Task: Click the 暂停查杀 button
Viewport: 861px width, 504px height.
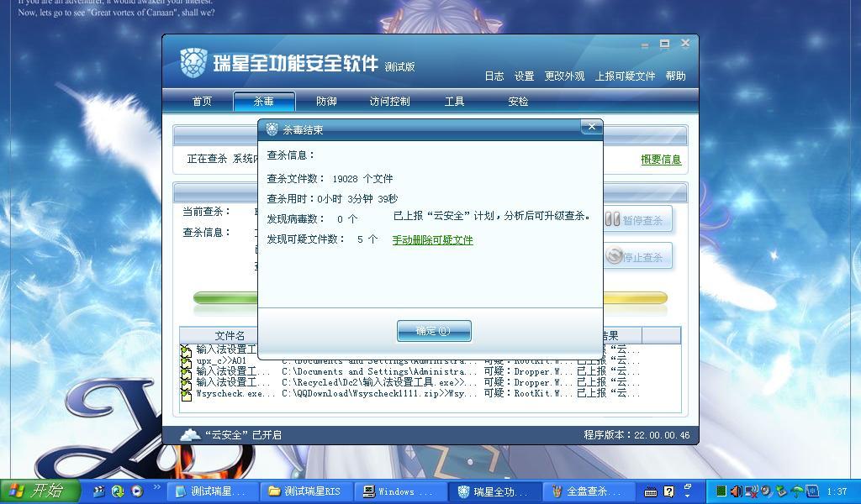Action: click(638, 220)
